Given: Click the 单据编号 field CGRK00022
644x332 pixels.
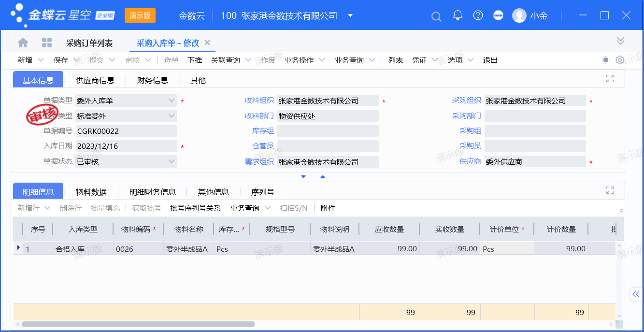Looking at the screenshot, I should (x=126, y=131).
